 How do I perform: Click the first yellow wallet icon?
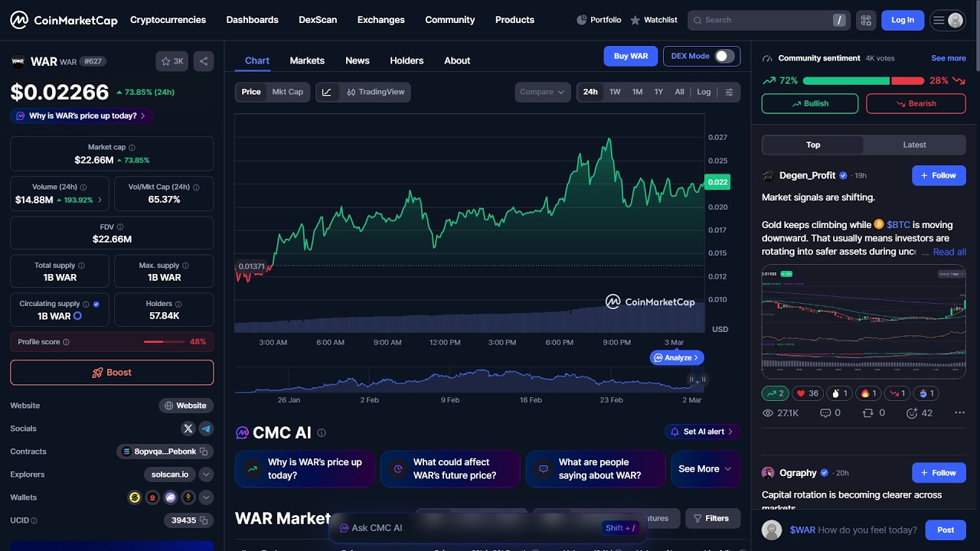[135, 497]
